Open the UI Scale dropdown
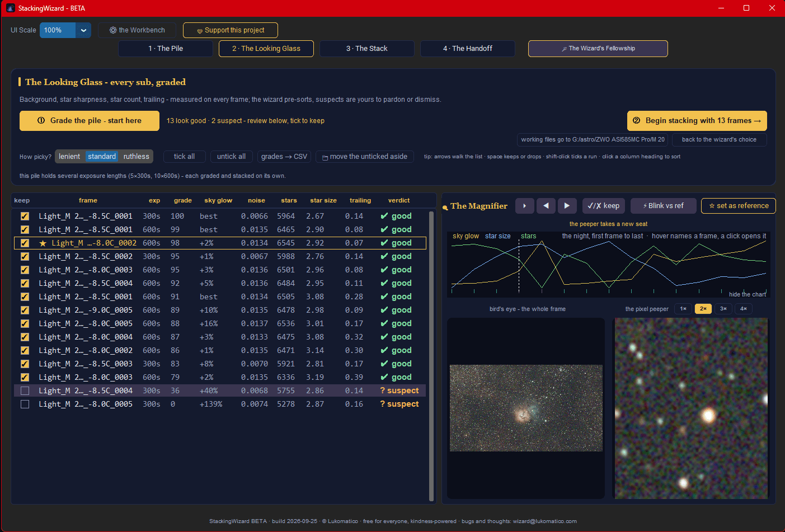785x532 pixels. [65, 30]
